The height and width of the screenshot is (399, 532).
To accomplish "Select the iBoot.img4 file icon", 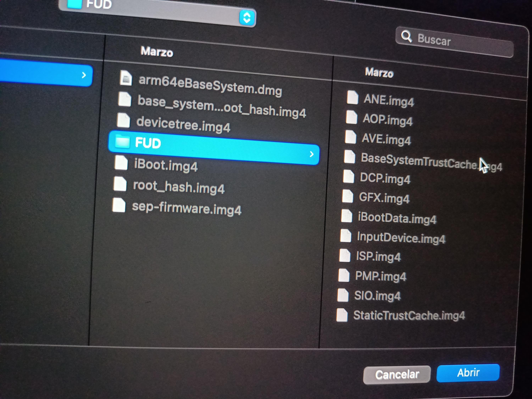I will coord(121,162).
